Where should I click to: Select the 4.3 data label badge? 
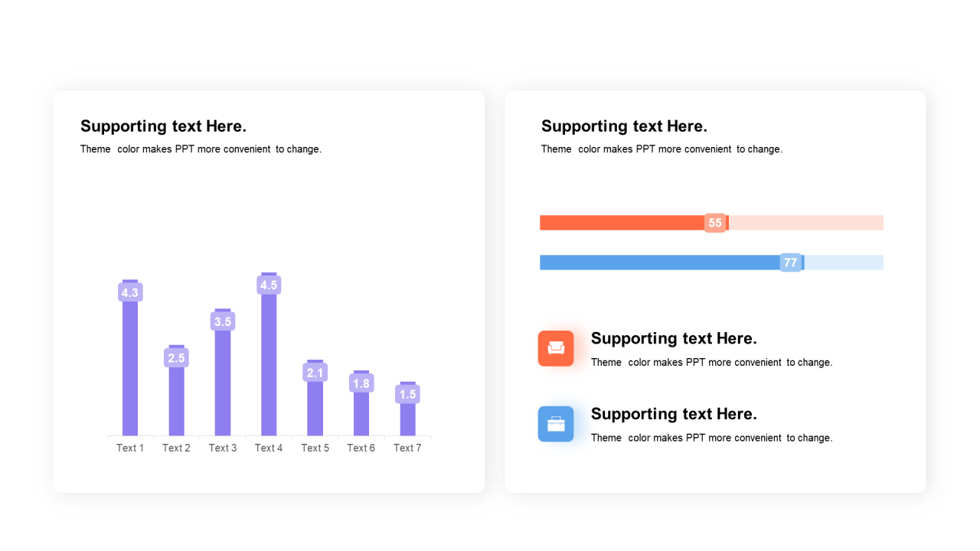pos(130,292)
